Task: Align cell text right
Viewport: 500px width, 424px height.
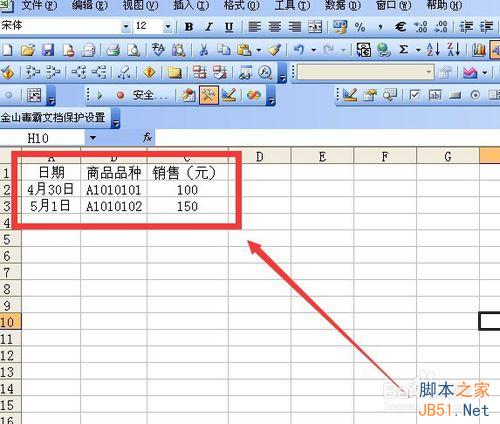Action: tap(295, 27)
